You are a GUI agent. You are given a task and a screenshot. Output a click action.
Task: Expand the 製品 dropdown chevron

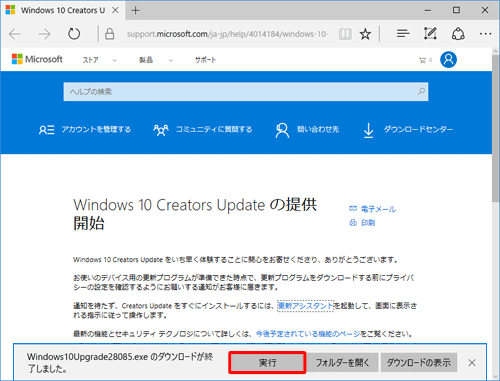coord(171,60)
